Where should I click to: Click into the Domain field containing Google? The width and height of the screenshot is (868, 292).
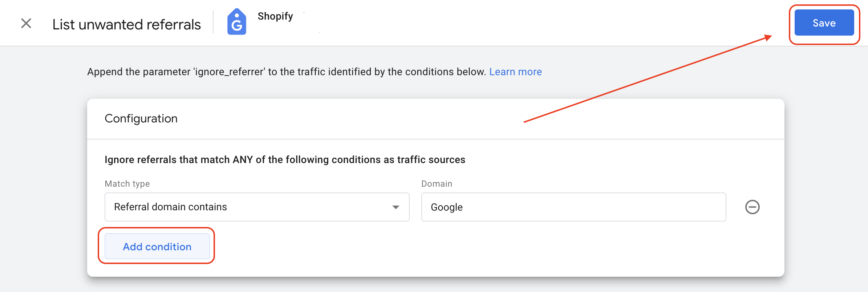tap(574, 207)
